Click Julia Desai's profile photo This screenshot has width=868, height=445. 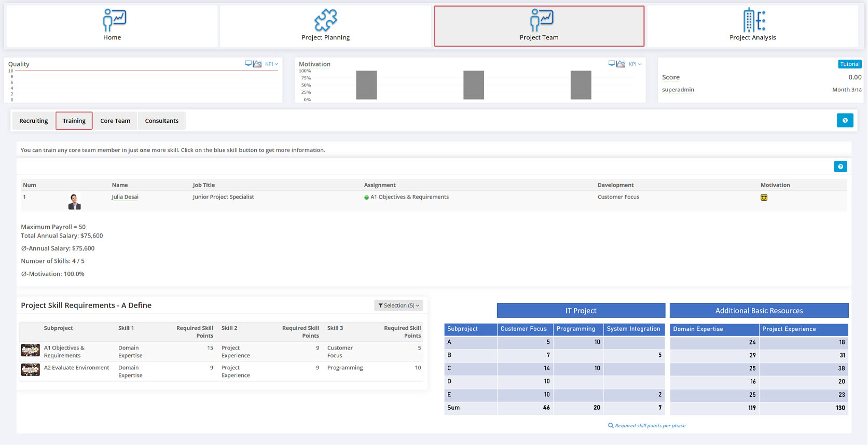pos(74,202)
